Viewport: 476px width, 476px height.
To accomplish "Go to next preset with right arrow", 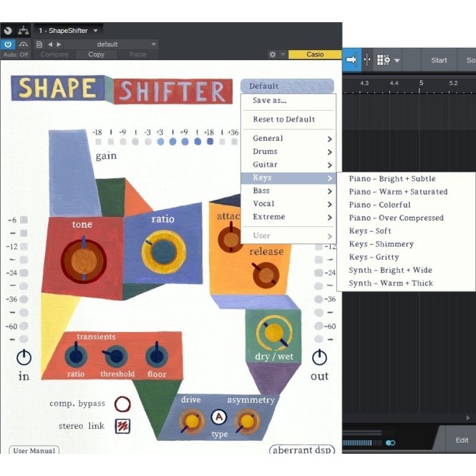I will click(x=59, y=44).
